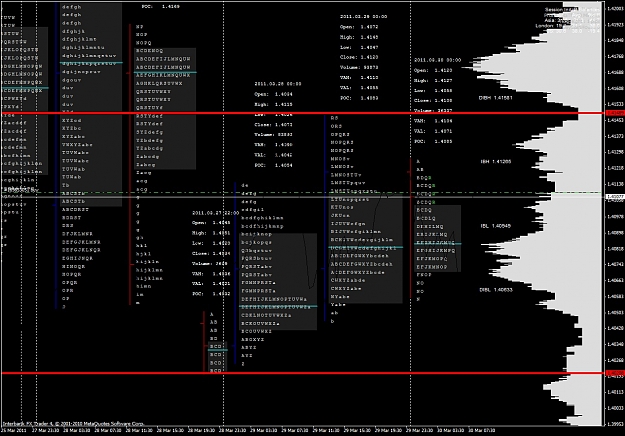Click the RS row topping 29 Mar profile
The width and height of the screenshot is (625, 436).
pyautogui.click(x=334, y=118)
